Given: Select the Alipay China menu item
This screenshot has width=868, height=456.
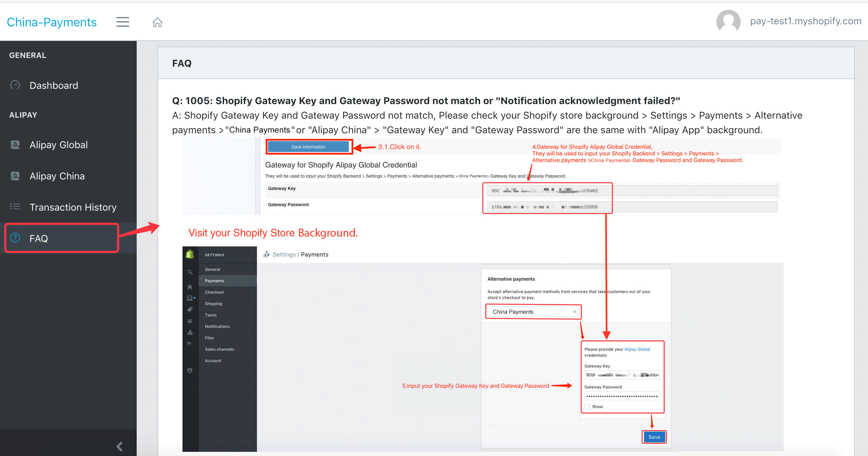Looking at the screenshot, I should coord(57,176).
